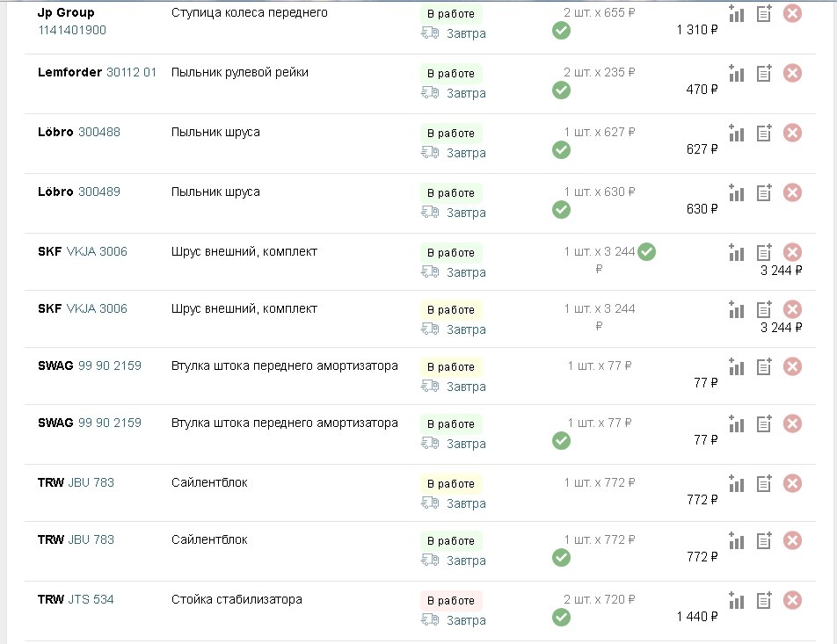Click green checkmark in Löbro 300489 row
Image resolution: width=837 pixels, height=644 pixels.
(x=561, y=210)
